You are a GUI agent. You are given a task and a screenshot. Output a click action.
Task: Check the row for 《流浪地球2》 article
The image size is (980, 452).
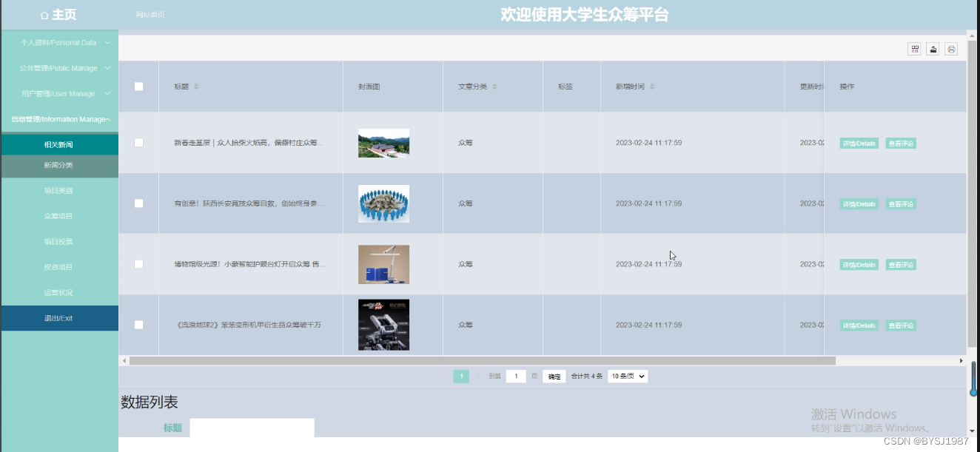point(138,325)
